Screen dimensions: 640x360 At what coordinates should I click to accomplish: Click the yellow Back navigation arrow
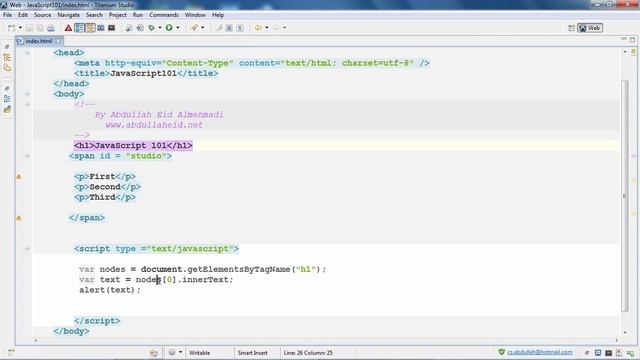point(258,28)
